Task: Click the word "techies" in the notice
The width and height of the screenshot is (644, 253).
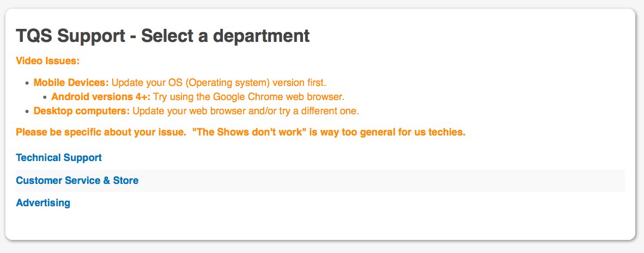Action: coord(446,133)
